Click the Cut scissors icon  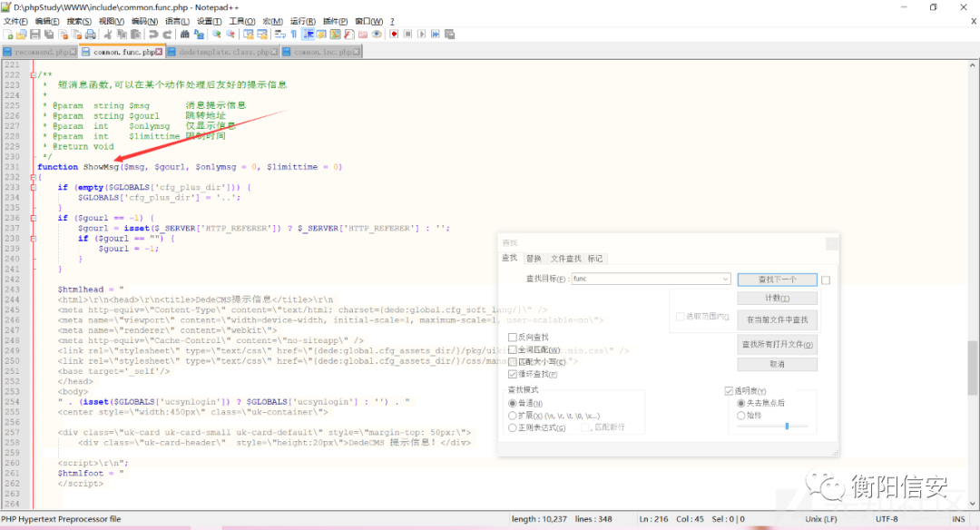[x=107, y=34]
